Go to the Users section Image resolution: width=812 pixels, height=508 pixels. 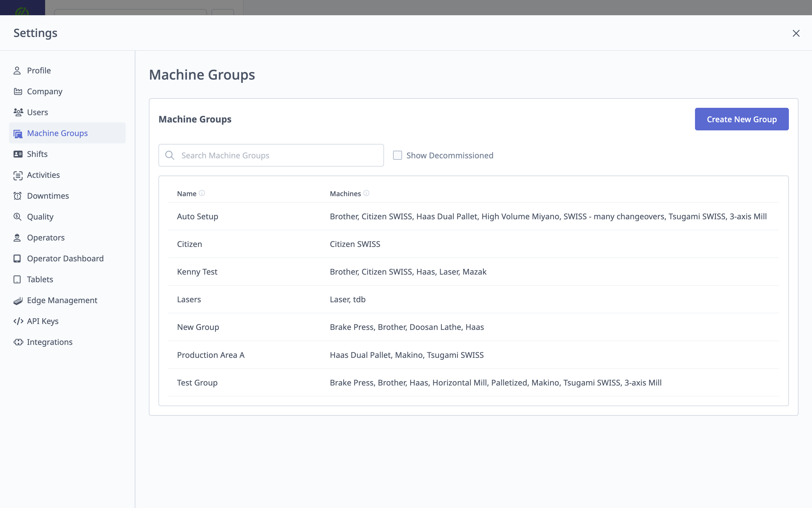coord(67,112)
